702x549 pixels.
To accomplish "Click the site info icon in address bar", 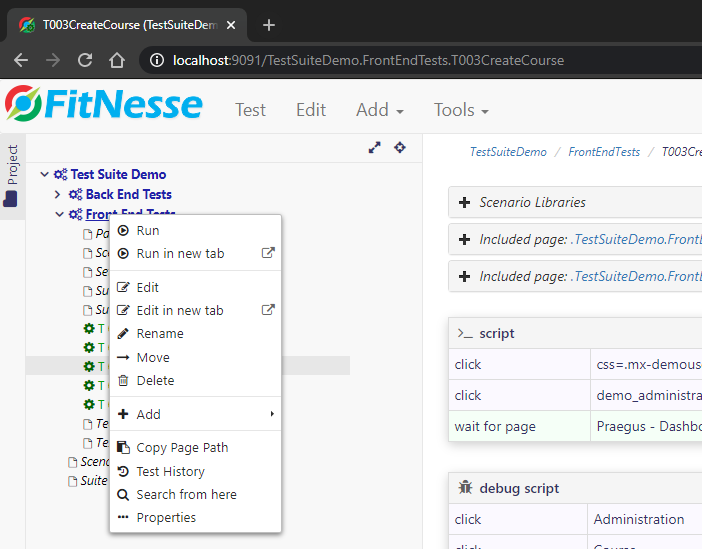I will tap(157, 60).
